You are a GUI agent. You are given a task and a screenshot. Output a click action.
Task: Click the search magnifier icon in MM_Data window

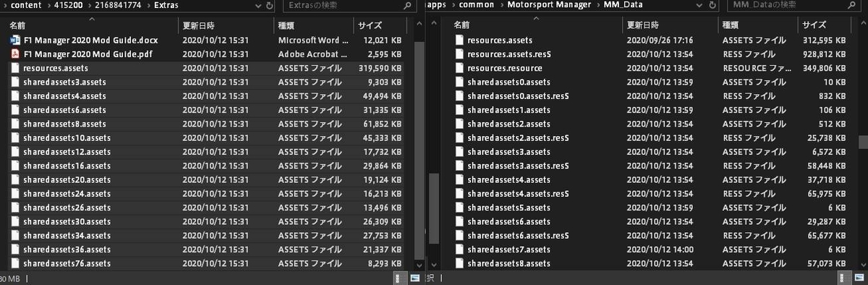click(x=852, y=6)
